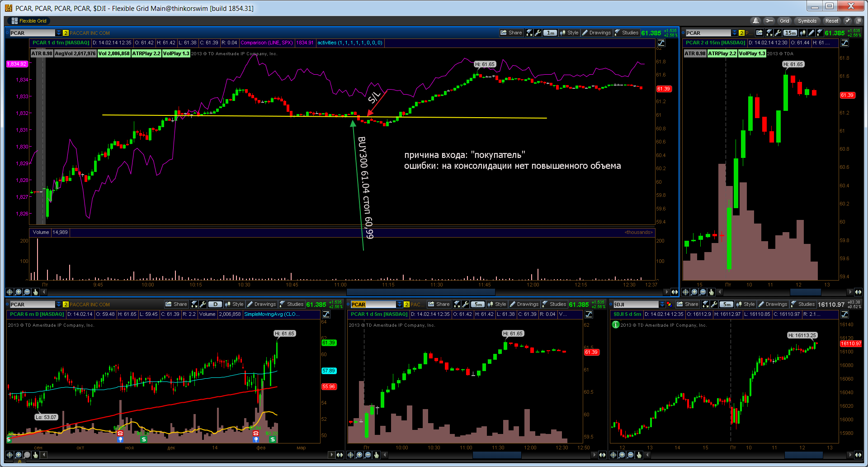Viewport: 868px width, 467px height.
Task: Toggle the header mode icon on 15m chart
Action: click(x=844, y=43)
